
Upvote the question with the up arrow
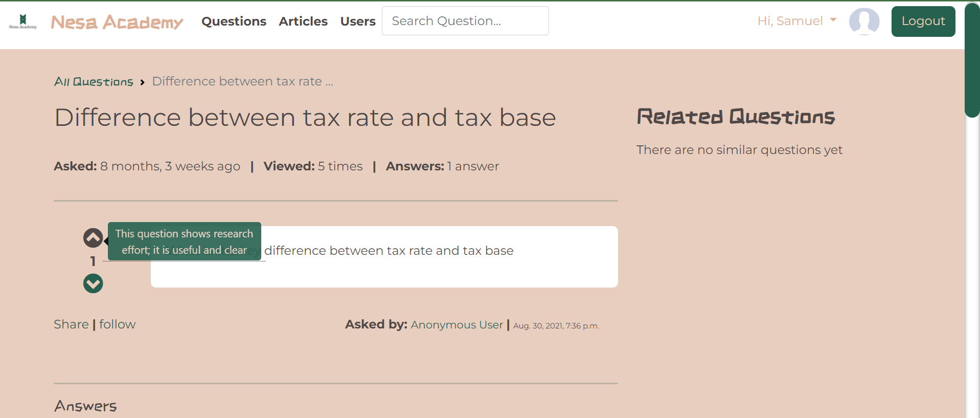coord(93,238)
